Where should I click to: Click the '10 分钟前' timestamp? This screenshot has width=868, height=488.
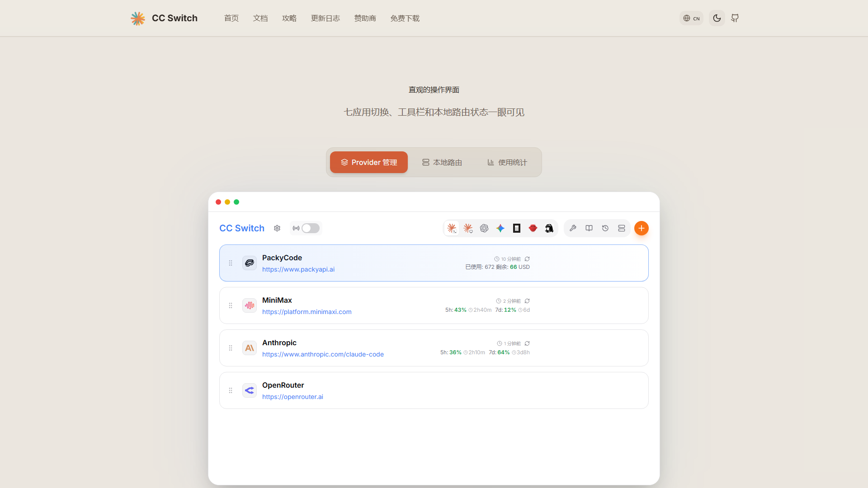(x=511, y=259)
